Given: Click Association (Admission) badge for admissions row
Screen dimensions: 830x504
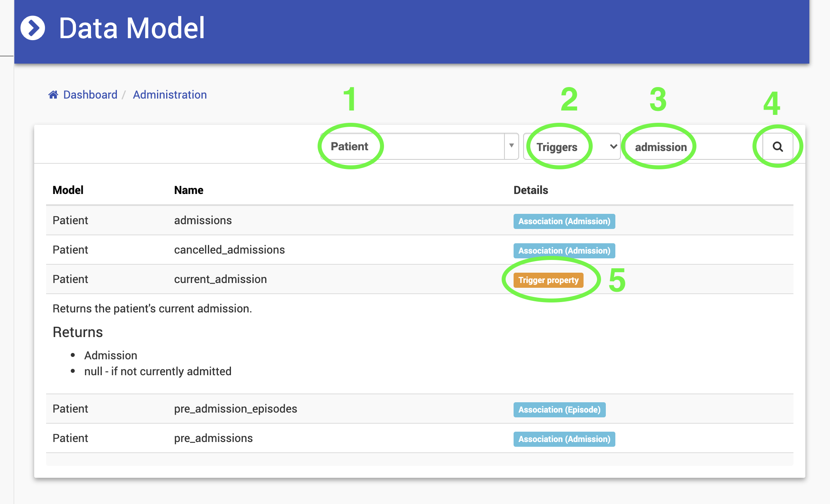Looking at the screenshot, I should (564, 221).
